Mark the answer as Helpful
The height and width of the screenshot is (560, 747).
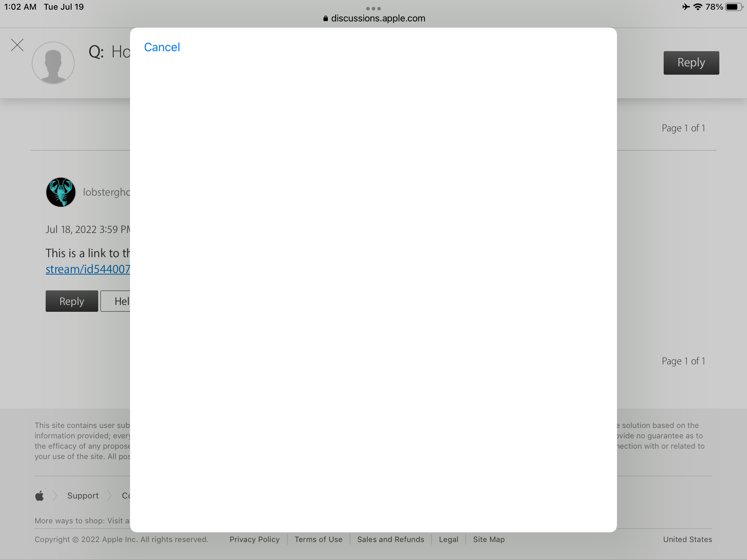tap(116, 301)
